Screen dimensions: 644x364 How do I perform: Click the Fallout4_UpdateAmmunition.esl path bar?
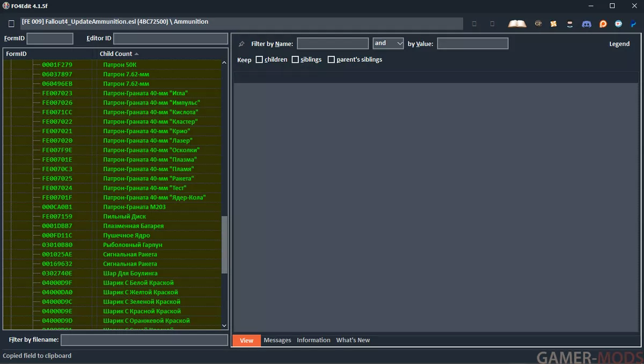[x=241, y=24]
